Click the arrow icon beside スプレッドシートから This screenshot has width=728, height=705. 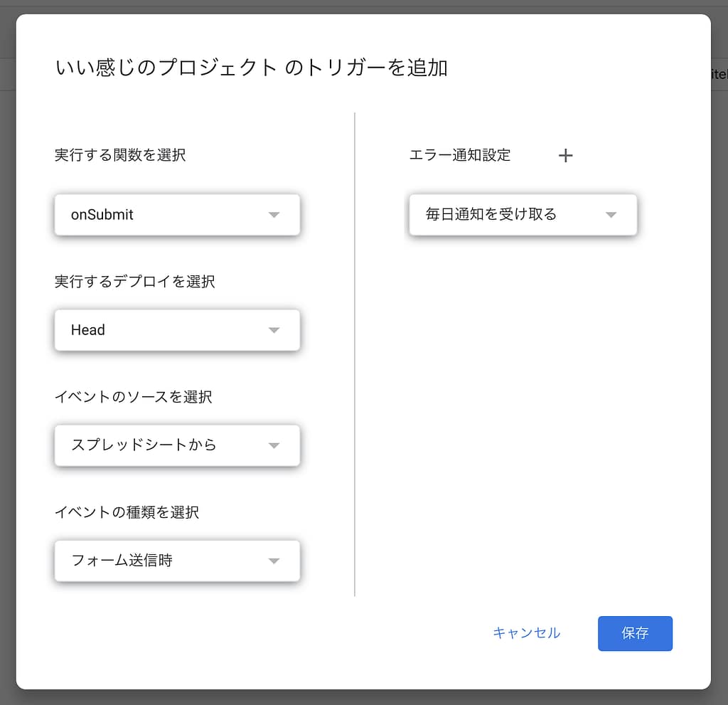pyautogui.click(x=274, y=446)
